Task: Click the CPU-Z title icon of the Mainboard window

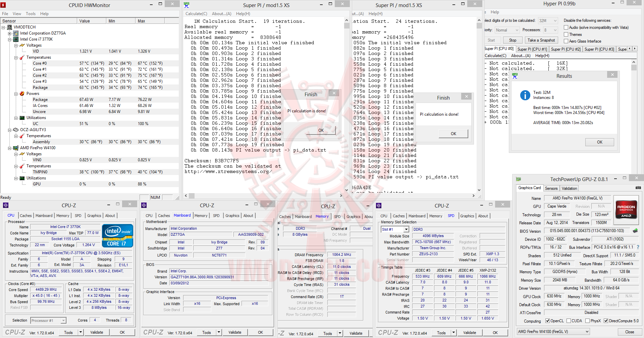Action: [144, 205]
